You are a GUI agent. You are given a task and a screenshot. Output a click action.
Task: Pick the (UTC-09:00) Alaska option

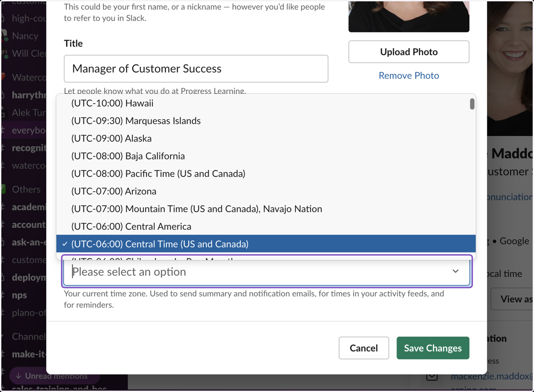266,138
